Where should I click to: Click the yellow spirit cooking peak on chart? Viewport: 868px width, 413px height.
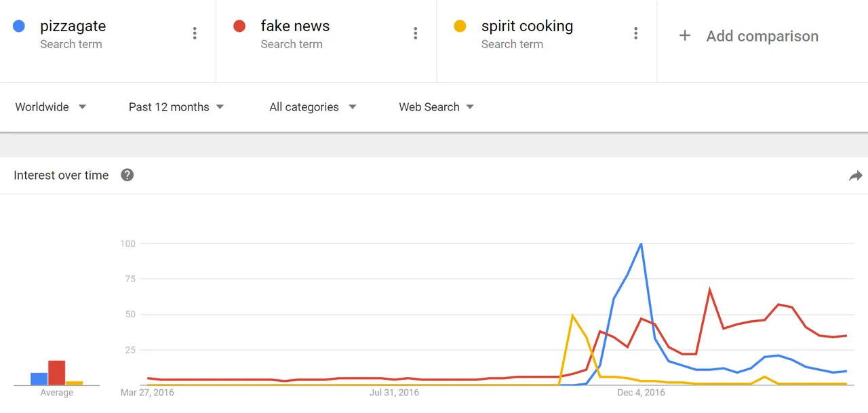coord(573,315)
